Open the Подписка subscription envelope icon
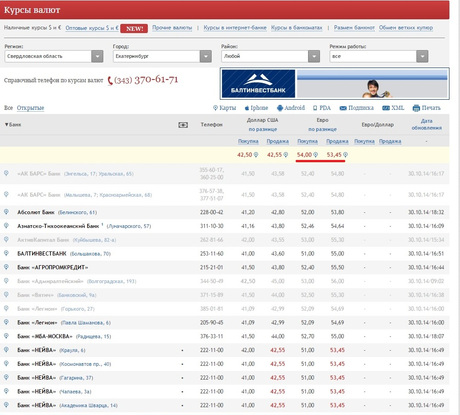460x415 pixels. tap(343, 108)
